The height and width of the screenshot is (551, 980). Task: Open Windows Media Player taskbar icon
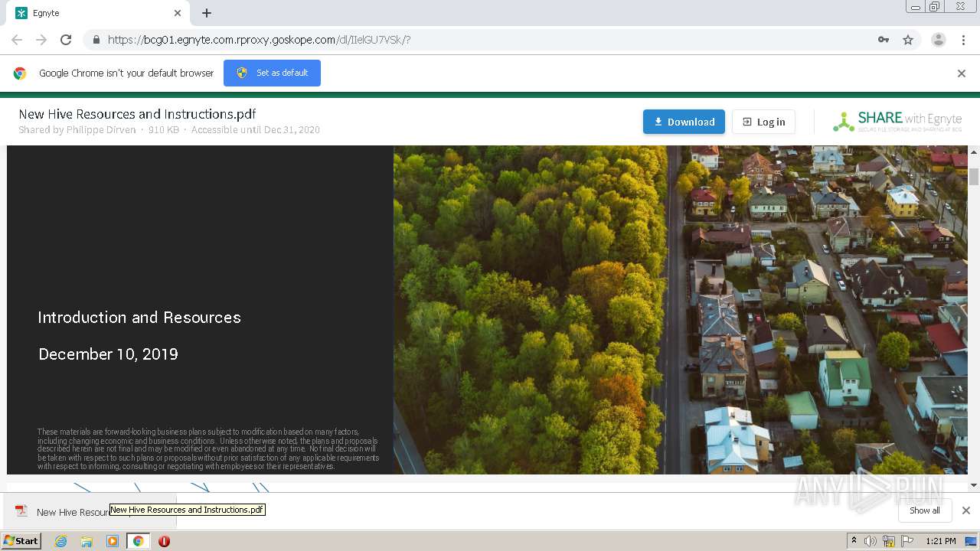113,541
